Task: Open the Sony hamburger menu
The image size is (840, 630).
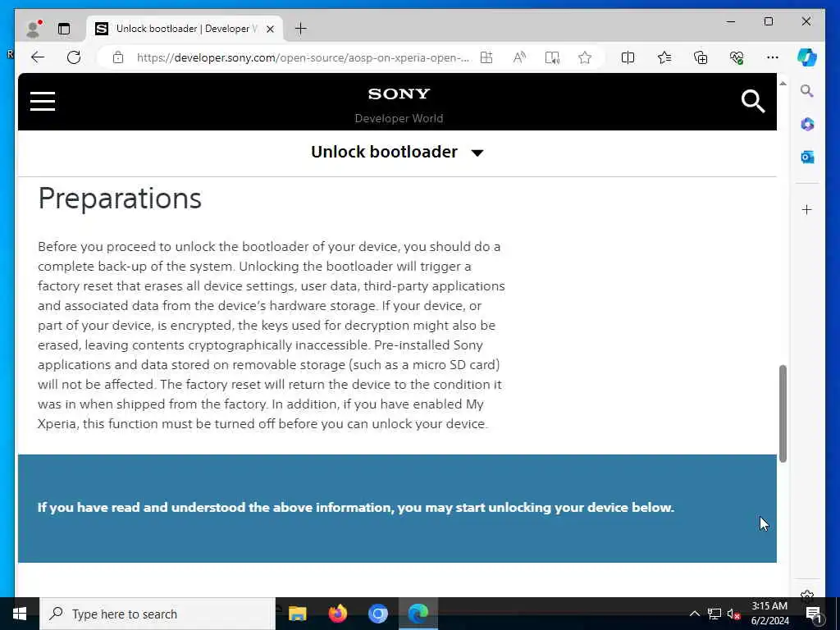Action: [43, 101]
